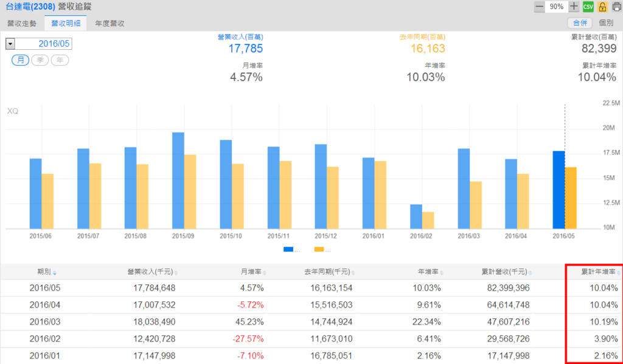
Task: Click the 3.90% cumulative growth cell
Action: point(607,338)
